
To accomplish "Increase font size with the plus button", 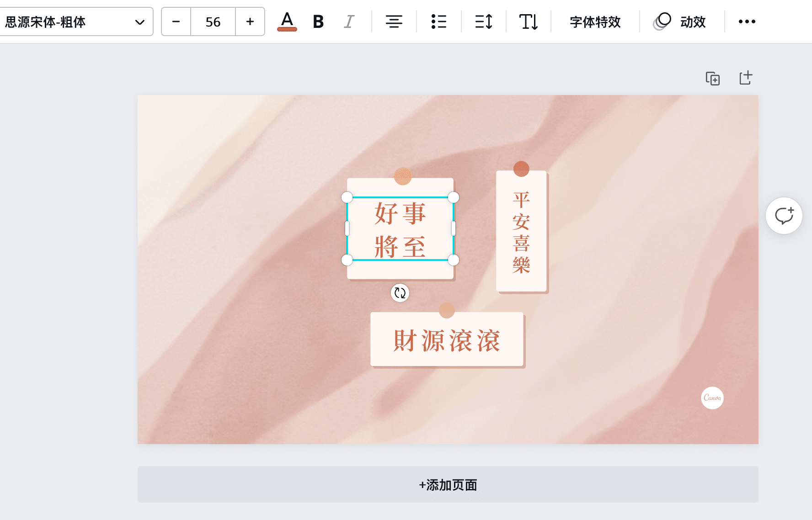I will click(x=250, y=21).
